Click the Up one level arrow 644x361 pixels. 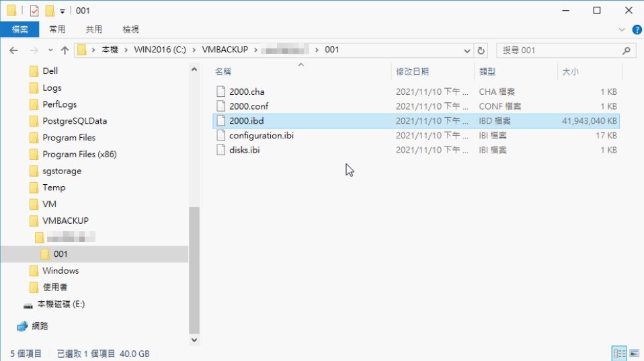pos(65,50)
